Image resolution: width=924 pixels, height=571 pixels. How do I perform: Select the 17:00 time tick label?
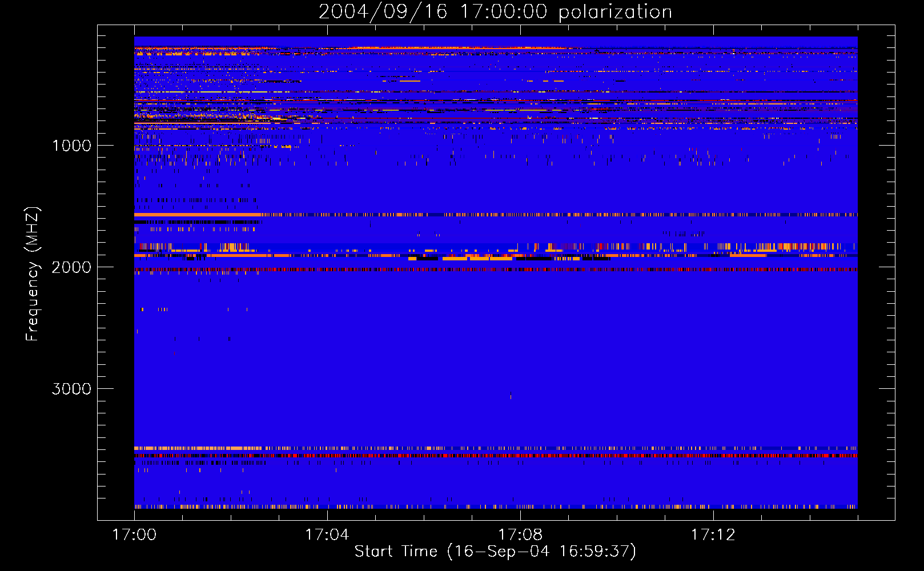134,535
